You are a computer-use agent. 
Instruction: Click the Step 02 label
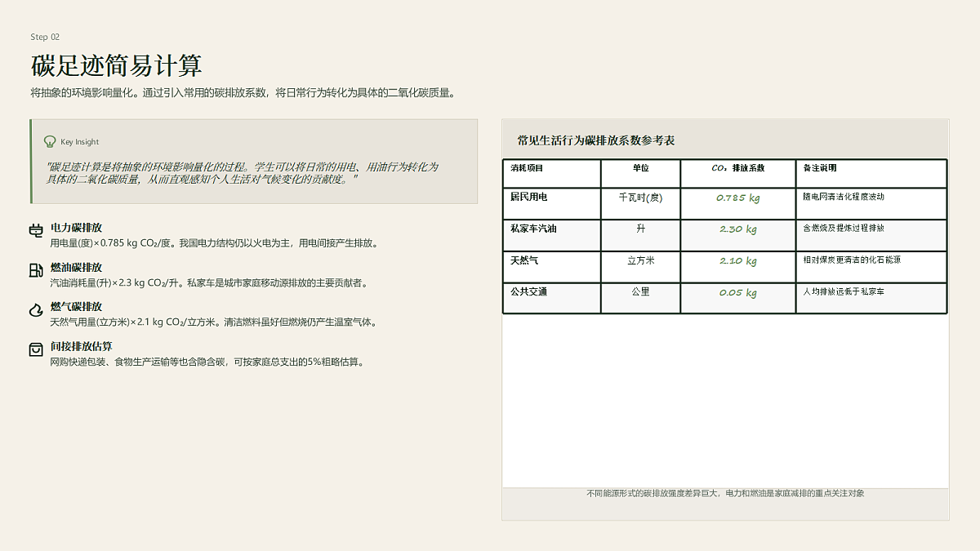(x=45, y=37)
